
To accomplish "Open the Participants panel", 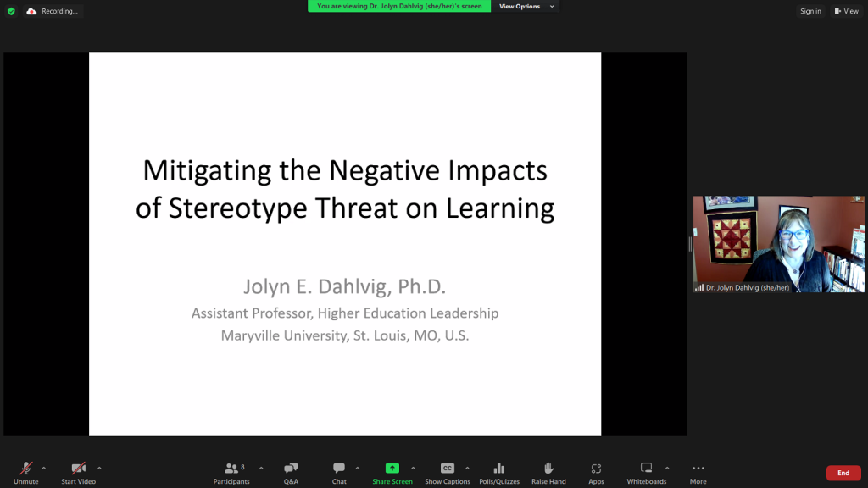I will point(231,473).
